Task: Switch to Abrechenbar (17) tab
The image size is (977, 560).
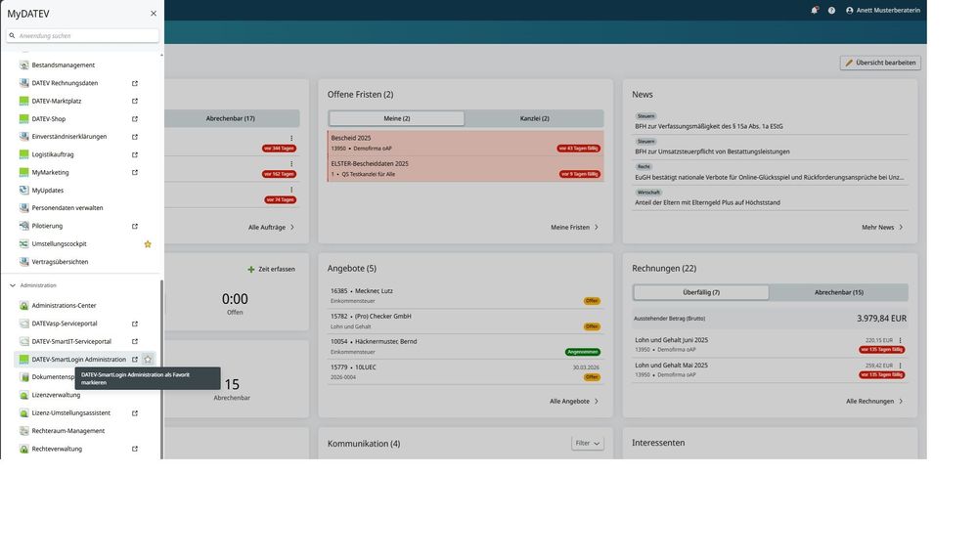Action: click(231, 118)
